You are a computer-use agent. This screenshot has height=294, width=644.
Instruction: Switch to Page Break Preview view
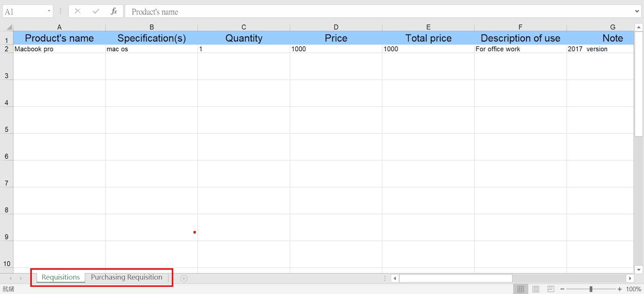pyautogui.click(x=551, y=289)
